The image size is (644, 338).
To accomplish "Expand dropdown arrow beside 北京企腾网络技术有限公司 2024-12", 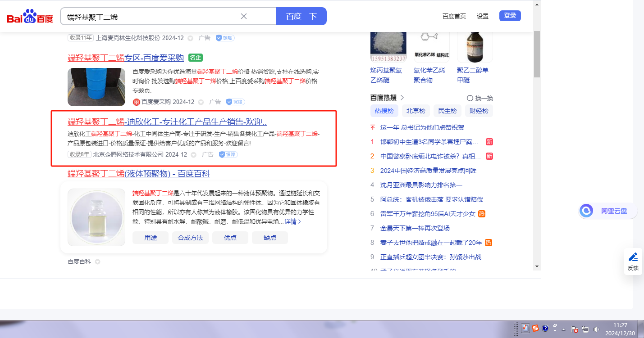I will coord(194,155).
